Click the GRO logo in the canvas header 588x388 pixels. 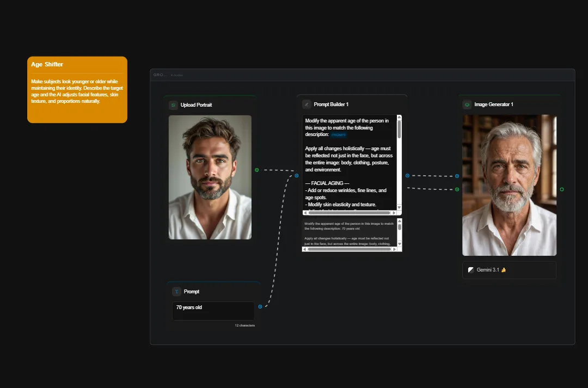pos(159,75)
